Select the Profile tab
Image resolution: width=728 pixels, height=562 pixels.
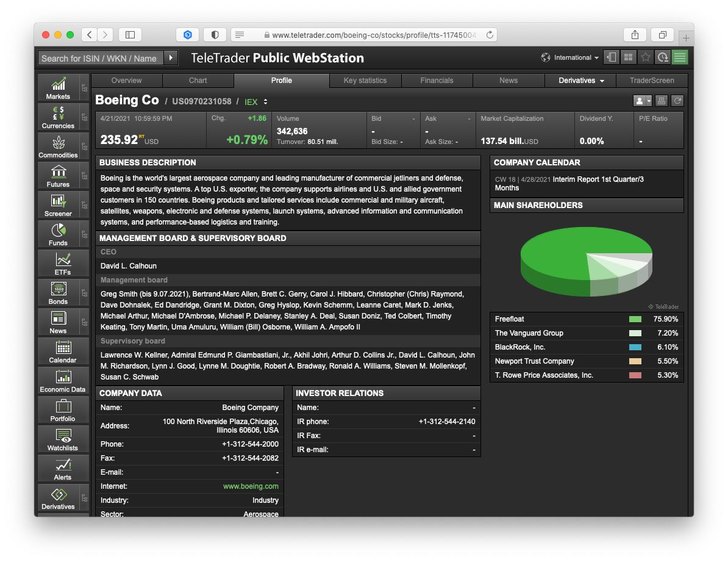pyautogui.click(x=281, y=81)
